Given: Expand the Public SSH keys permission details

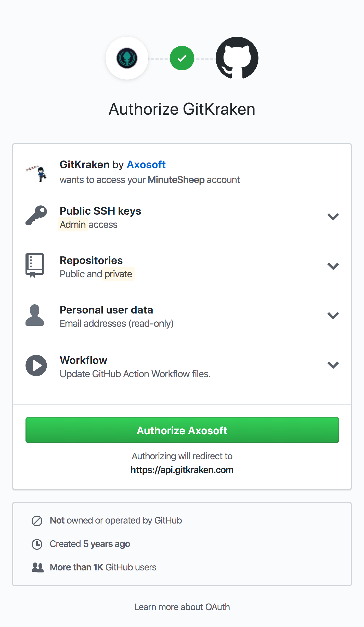Looking at the screenshot, I should [333, 217].
